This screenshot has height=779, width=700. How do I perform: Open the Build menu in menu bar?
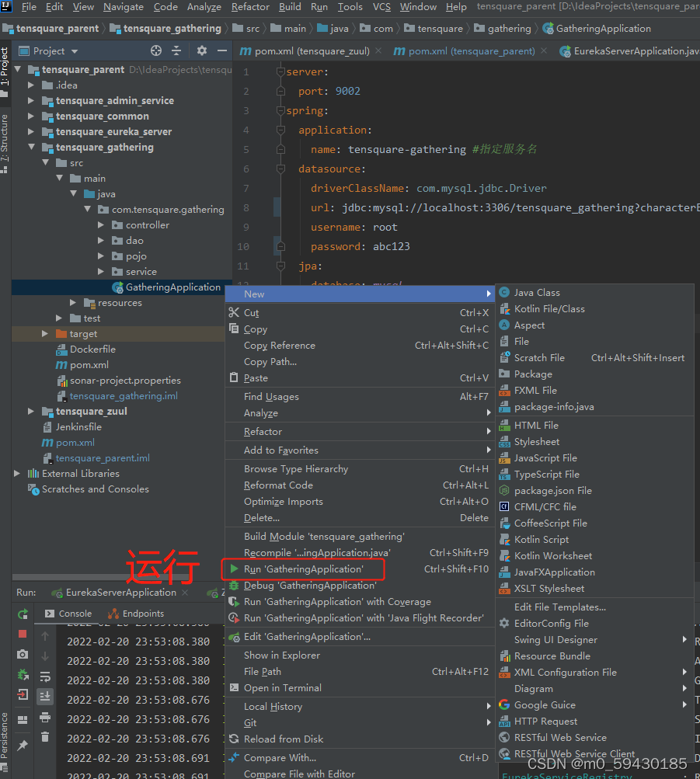tap(290, 7)
